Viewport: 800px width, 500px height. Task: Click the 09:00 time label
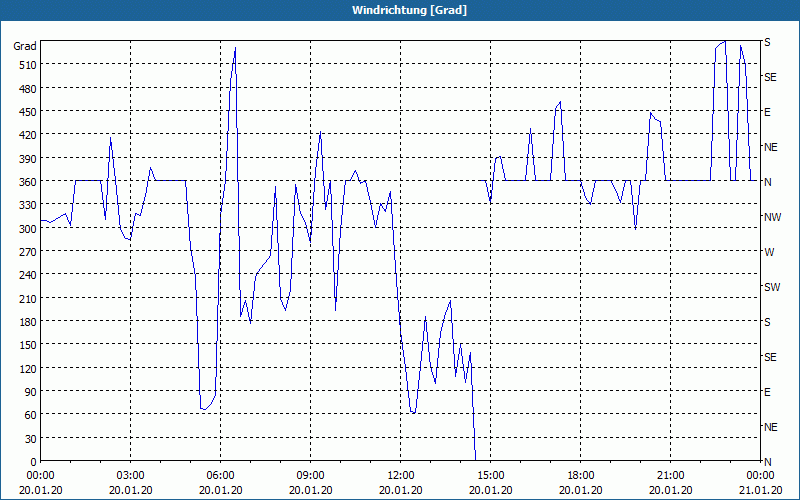point(311,476)
